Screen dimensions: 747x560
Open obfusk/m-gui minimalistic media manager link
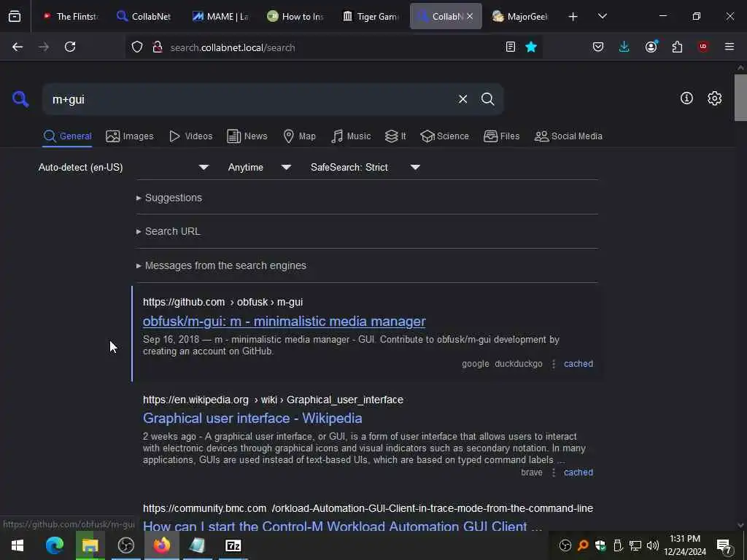click(285, 322)
